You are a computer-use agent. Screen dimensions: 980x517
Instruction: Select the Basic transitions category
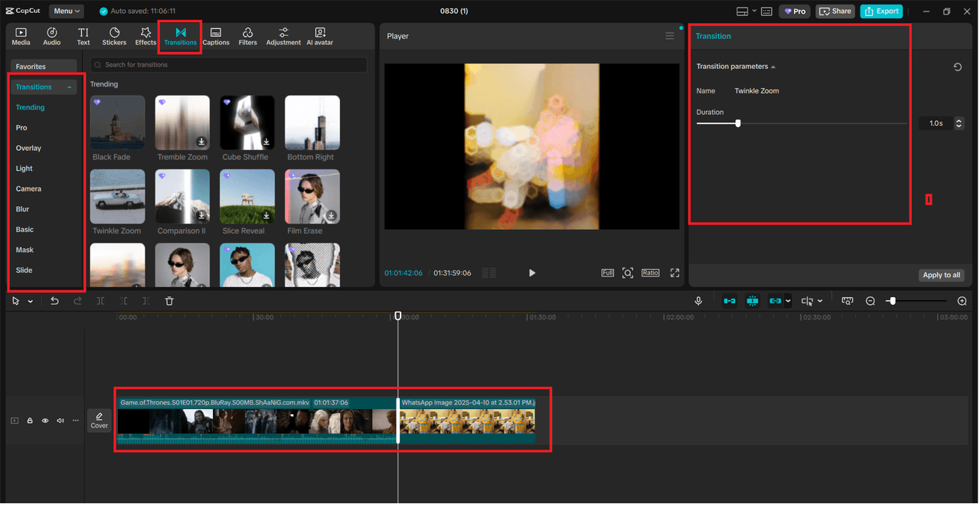click(24, 230)
